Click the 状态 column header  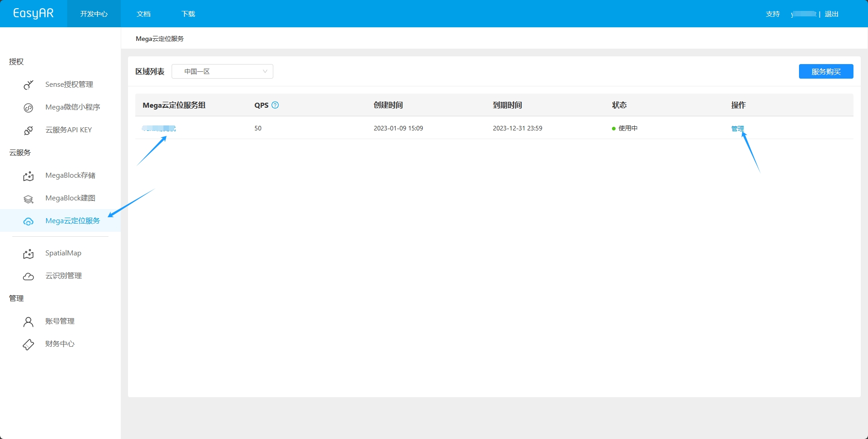[619, 105]
